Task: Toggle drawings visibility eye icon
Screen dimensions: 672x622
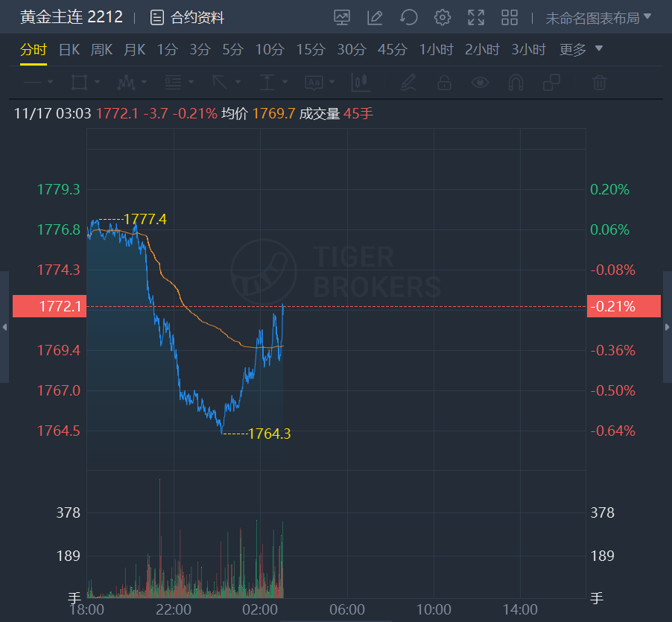Action: pyautogui.click(x=480, y=82)
